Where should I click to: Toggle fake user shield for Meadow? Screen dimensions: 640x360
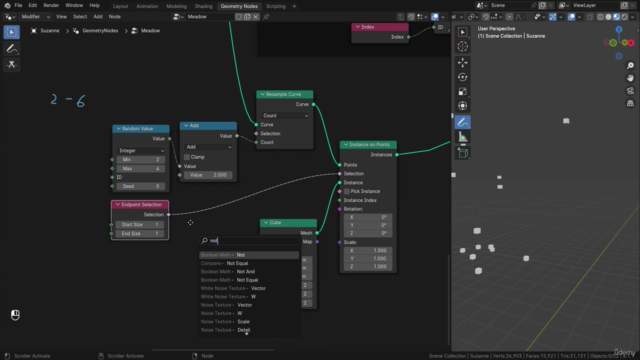click(239, 17)
